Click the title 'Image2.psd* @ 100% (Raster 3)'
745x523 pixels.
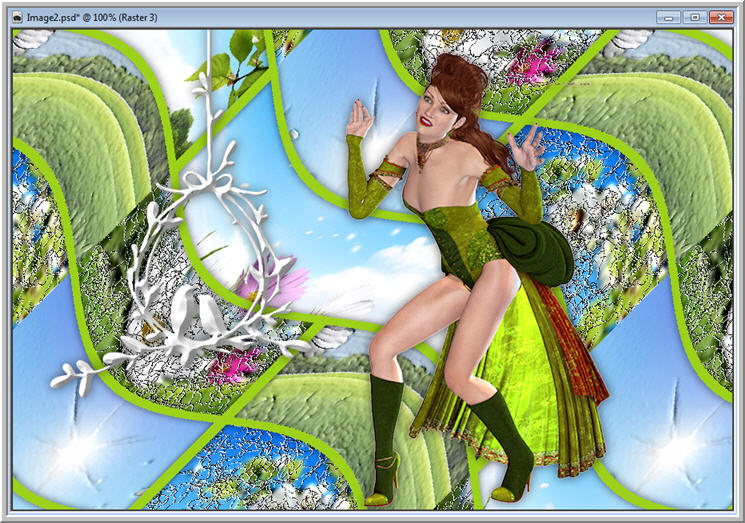[92, 18]
